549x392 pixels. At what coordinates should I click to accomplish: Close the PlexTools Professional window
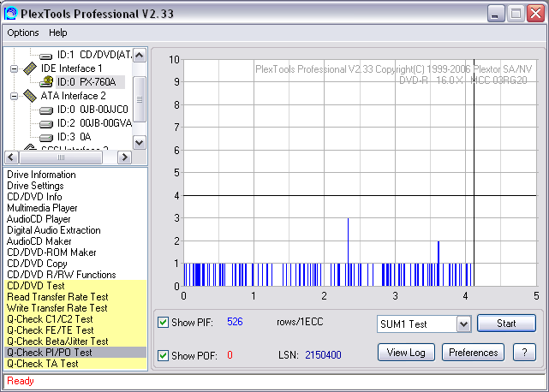[535, 14]
